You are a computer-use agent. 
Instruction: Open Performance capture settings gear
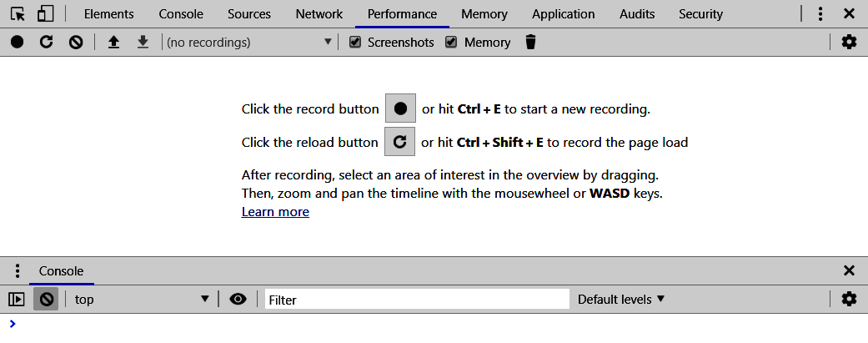[849, 42]
